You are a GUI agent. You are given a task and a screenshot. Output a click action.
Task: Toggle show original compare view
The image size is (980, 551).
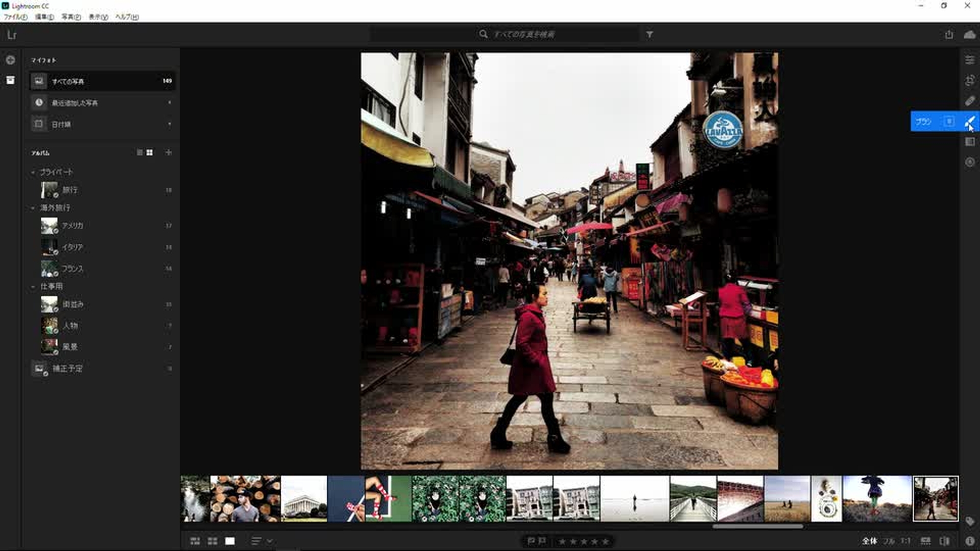pyautogui.click(x=945, y=541)
